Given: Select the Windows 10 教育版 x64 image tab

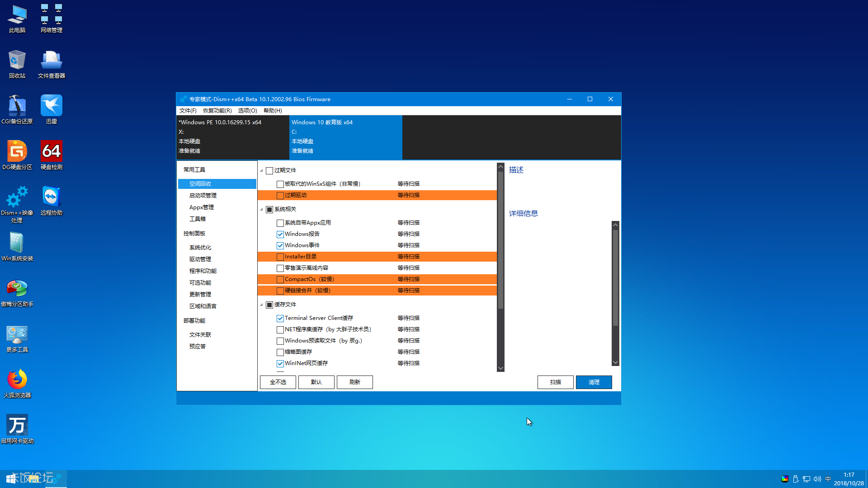Looking at the screenshot, I should [346, 137].
